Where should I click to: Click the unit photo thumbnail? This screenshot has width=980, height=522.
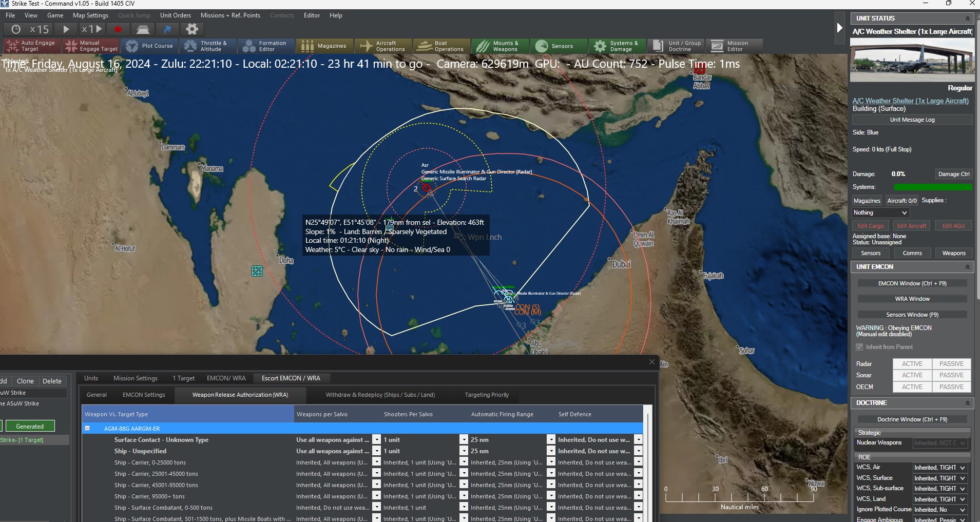pyautogui.click(x=912, y=60)
